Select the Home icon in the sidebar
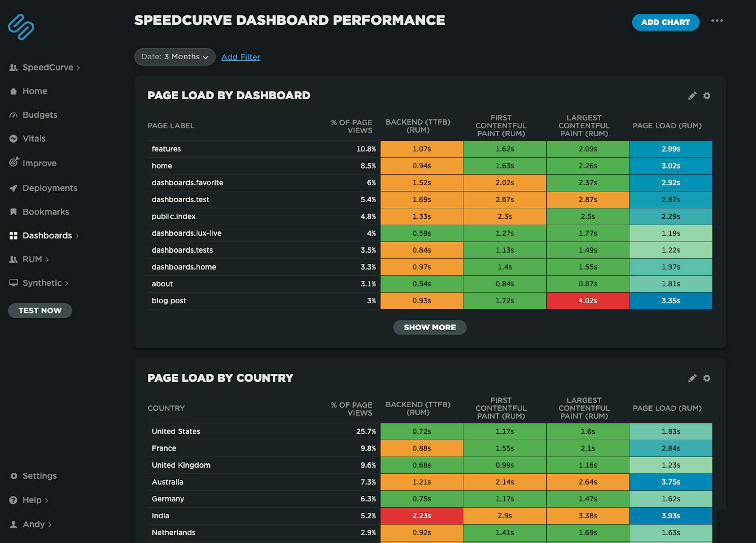 (x=14, y=91)
